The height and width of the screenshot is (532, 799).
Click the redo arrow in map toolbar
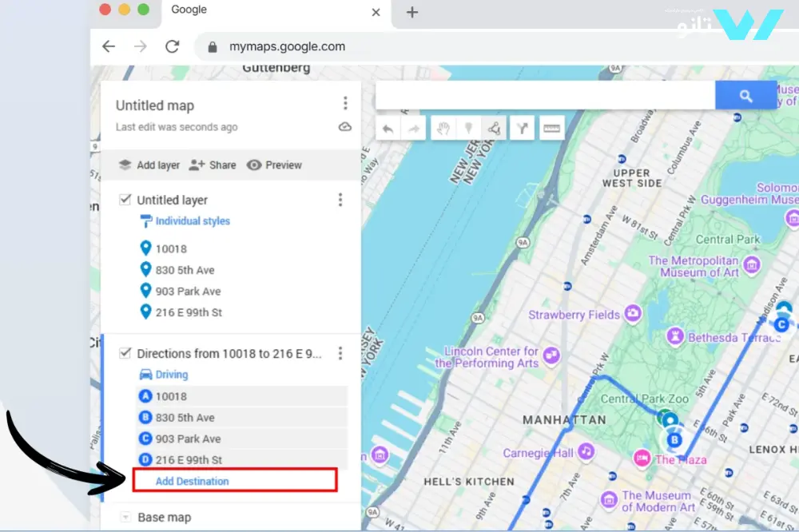(x=414, y=129)
